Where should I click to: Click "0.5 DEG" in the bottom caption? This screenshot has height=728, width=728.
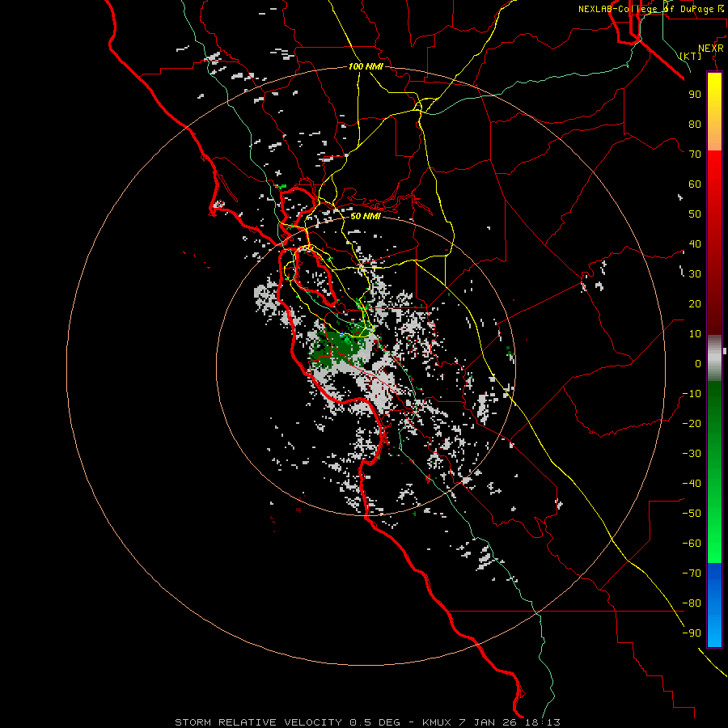point(375,722)
